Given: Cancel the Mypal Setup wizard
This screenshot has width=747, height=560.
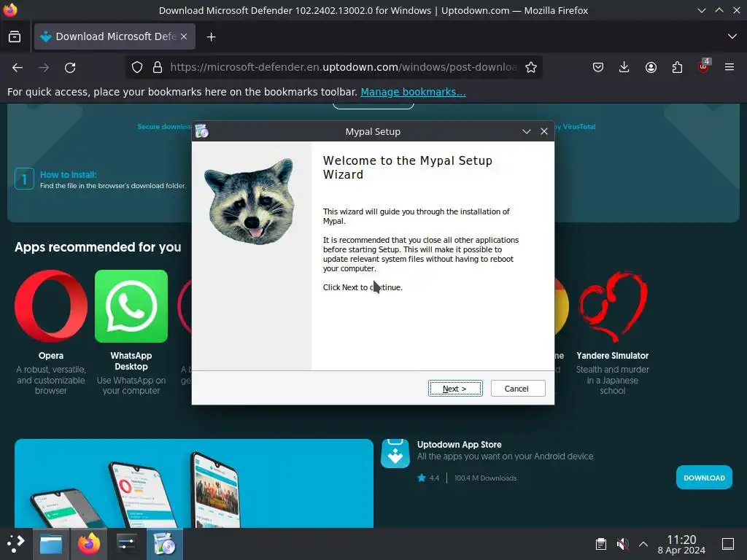Looking at the screenshot, I should [x=518, y=388].
